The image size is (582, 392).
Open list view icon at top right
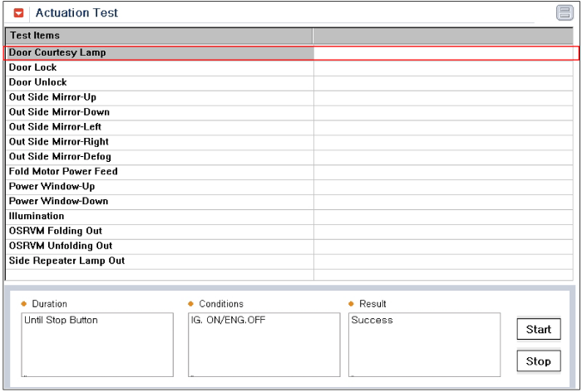click(565, 12)
